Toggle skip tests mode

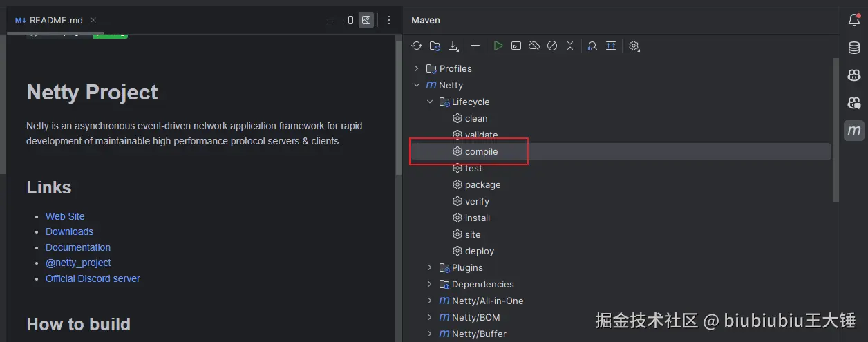[x=552, y=46]
